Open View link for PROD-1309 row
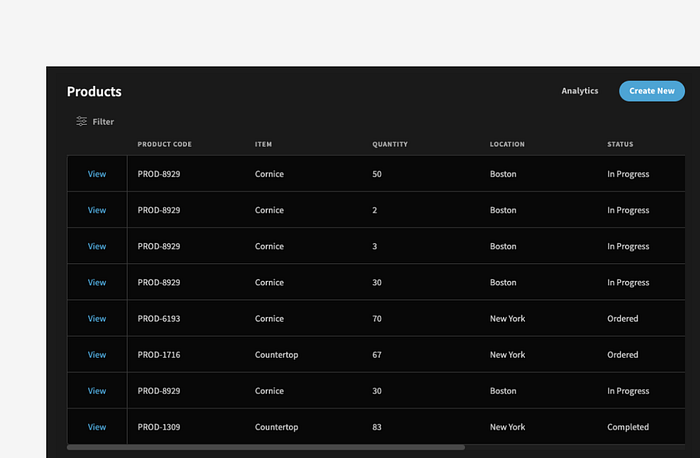 [x=97, y=427]
